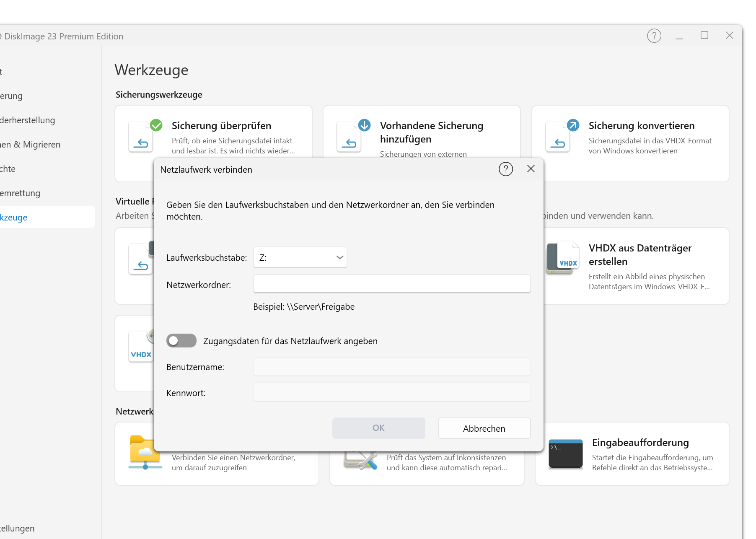Screen dimensions: 756x539
Task: Click the system check repair tools icon
Action: pos(360,460)
